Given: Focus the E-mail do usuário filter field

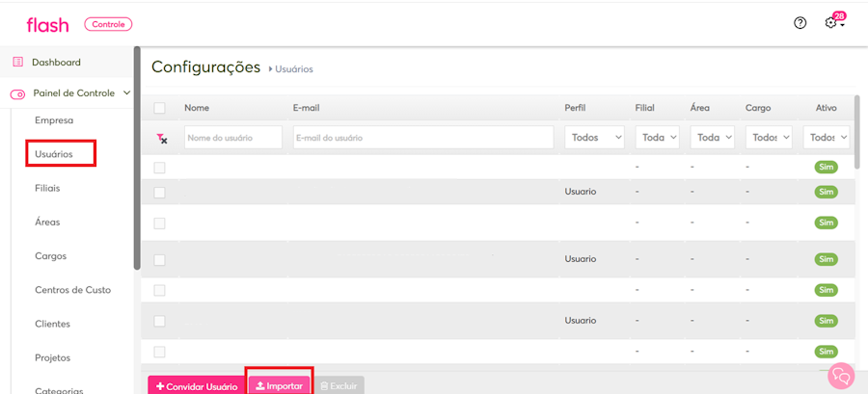Looking at the screenshot, I should (x=423, y=138).
